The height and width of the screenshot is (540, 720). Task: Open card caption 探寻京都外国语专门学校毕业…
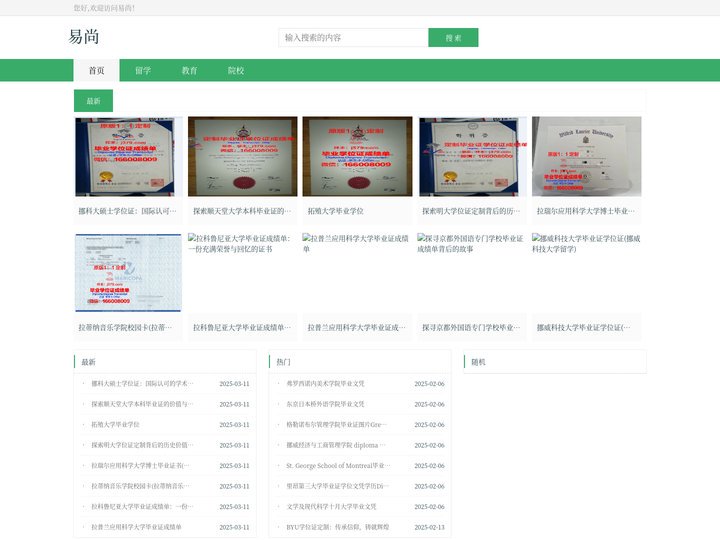tap(471, 327)
